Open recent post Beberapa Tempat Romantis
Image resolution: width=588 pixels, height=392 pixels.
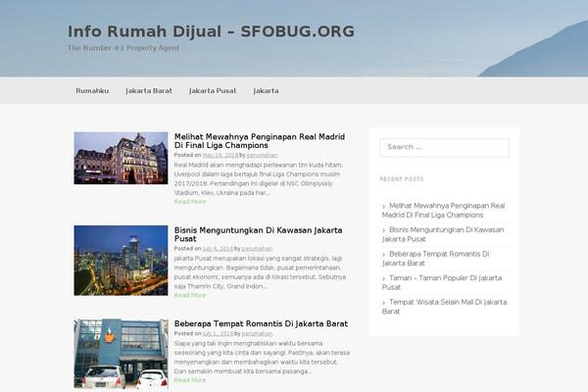click(x=436, y=259)
